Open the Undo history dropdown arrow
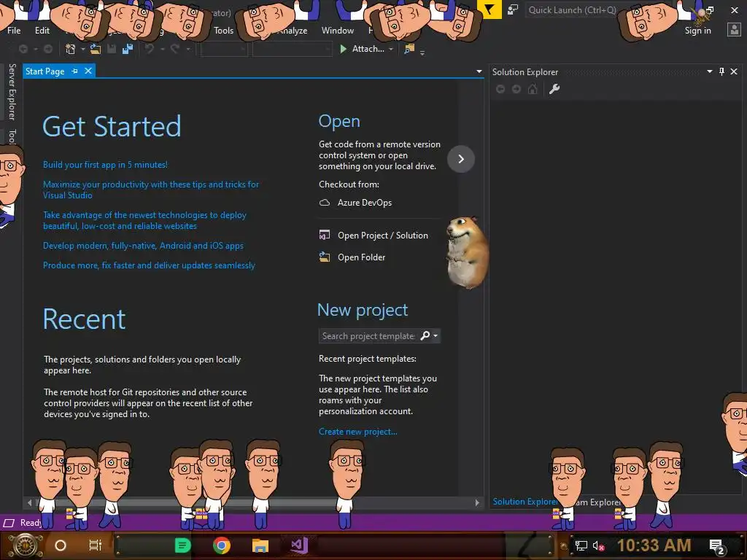Image resolution: width=747 pixels, height=560 pixels. (163, 49)
